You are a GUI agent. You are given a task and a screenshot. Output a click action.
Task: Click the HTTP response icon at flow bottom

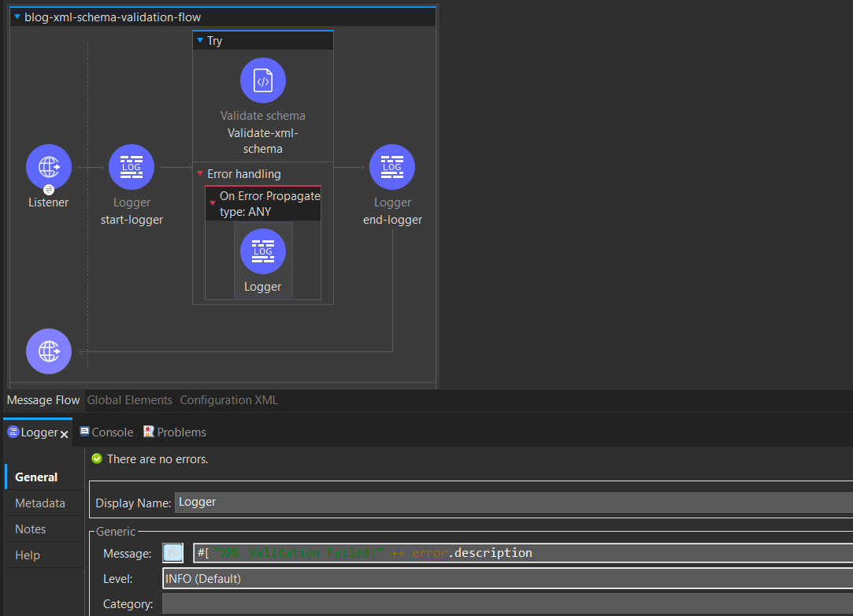(49, 351)
